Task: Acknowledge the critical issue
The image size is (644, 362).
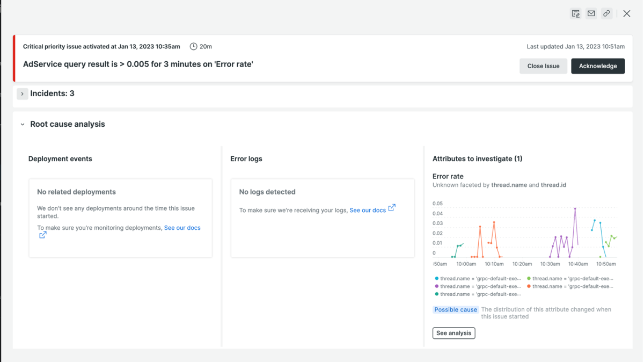Action: click(x=597, y=66)
